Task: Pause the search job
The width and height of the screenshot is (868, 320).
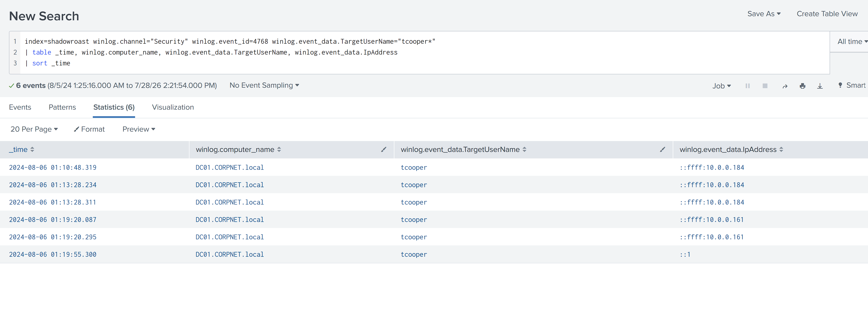Action: 747,86
